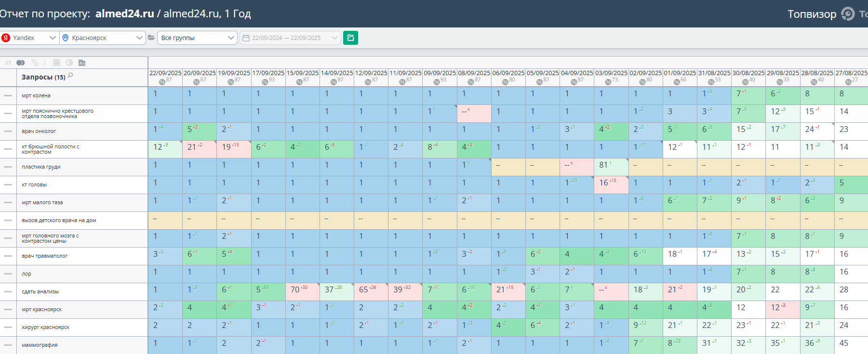Toggle the half-circle contrast icon
The width and height of the screenshot is (868, 354).
pos(69,63)
